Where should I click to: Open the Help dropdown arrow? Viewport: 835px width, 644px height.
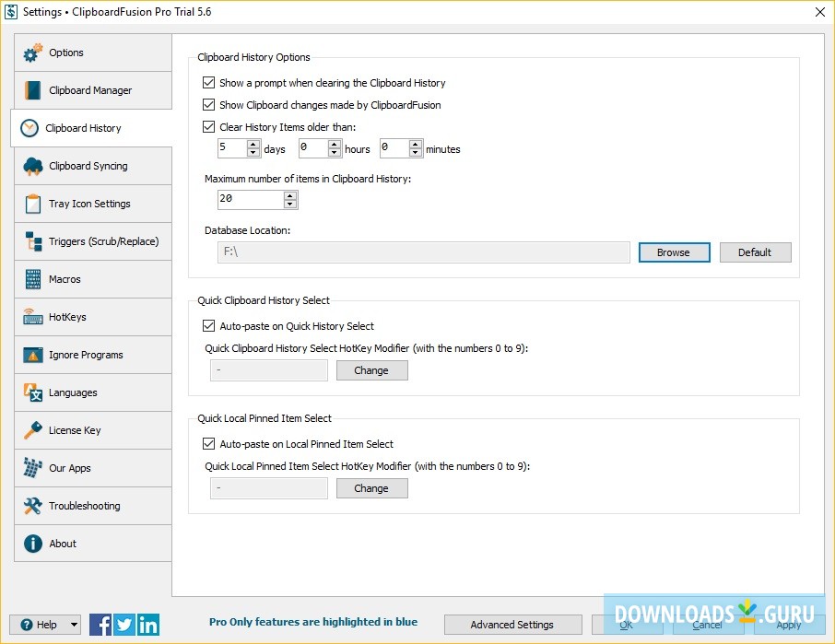click(x=74, y=625)
